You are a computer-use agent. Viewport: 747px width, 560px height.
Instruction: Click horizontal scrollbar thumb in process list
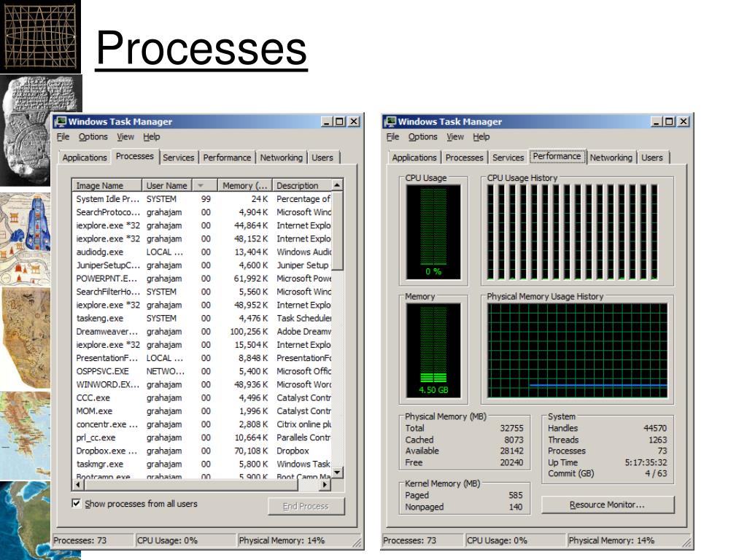click(192, 485)
